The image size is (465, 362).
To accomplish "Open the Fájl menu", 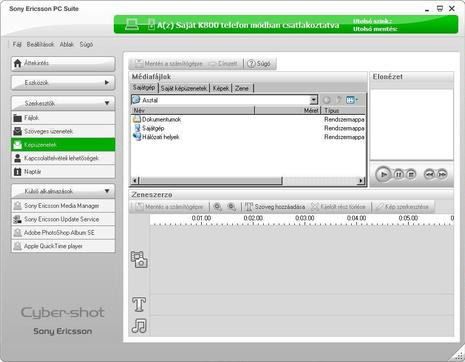I will (x=17, y=44).
